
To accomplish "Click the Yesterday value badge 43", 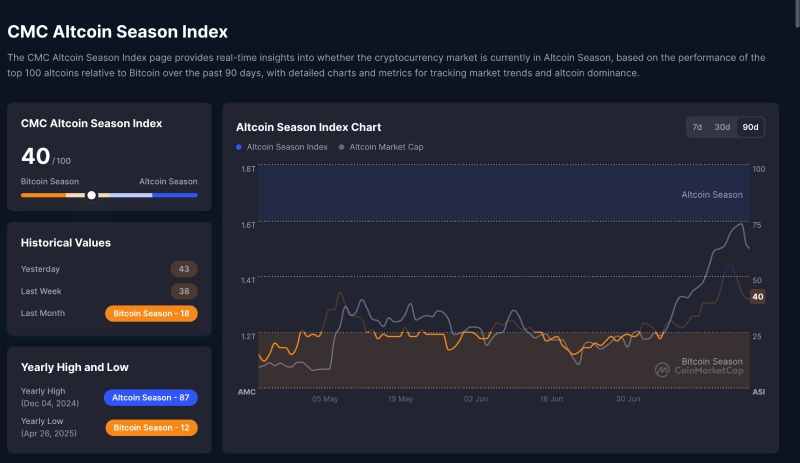I will coord(184,269).
